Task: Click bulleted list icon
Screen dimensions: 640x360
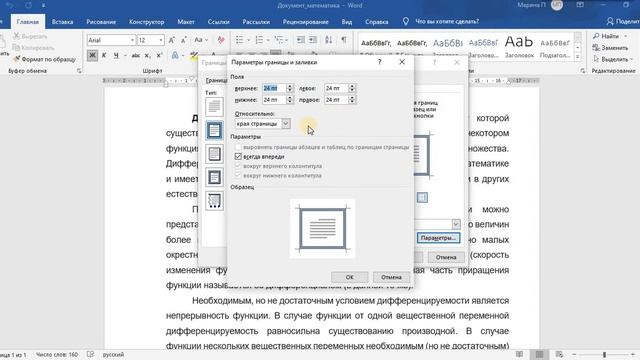Action: click(x=240, y=40)
